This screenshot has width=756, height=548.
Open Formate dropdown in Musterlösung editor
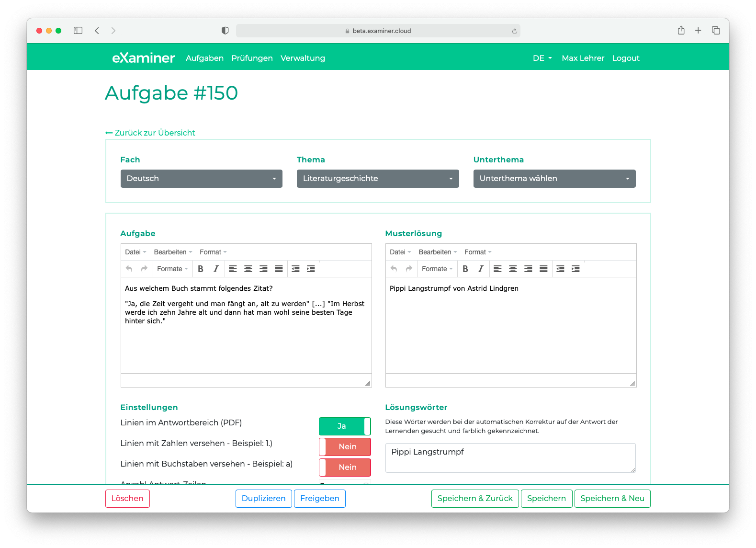click(x=437, y=269)
